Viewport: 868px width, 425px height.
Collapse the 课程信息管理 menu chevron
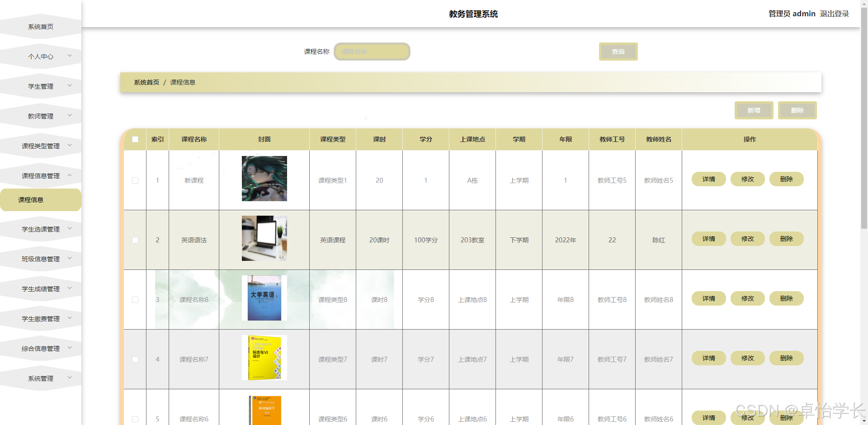pos(70,175)
